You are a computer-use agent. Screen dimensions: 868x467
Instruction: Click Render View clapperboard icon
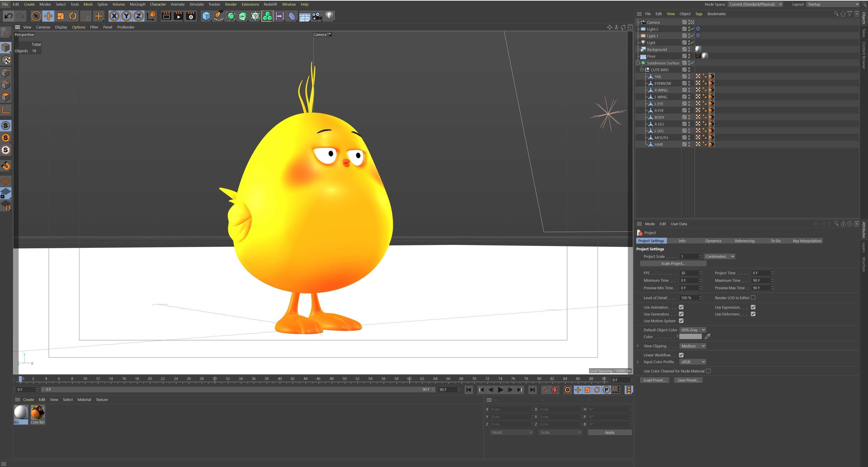coord(166,16)
